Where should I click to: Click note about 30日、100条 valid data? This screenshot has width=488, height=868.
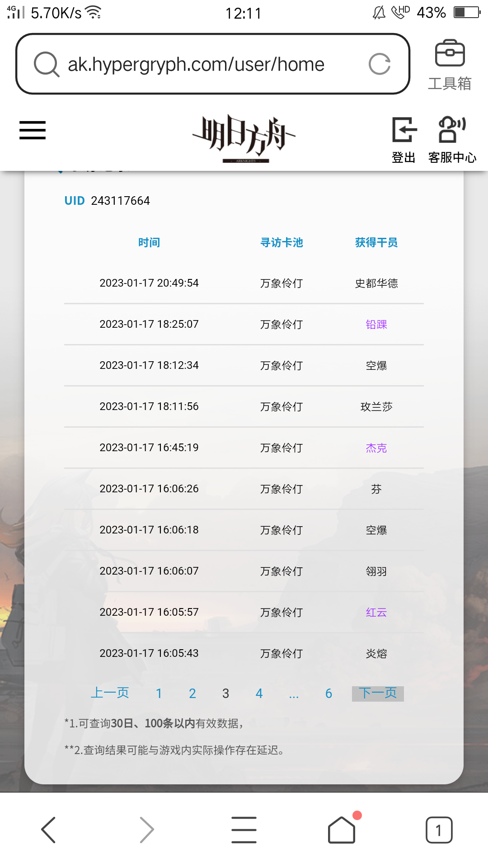154,723
